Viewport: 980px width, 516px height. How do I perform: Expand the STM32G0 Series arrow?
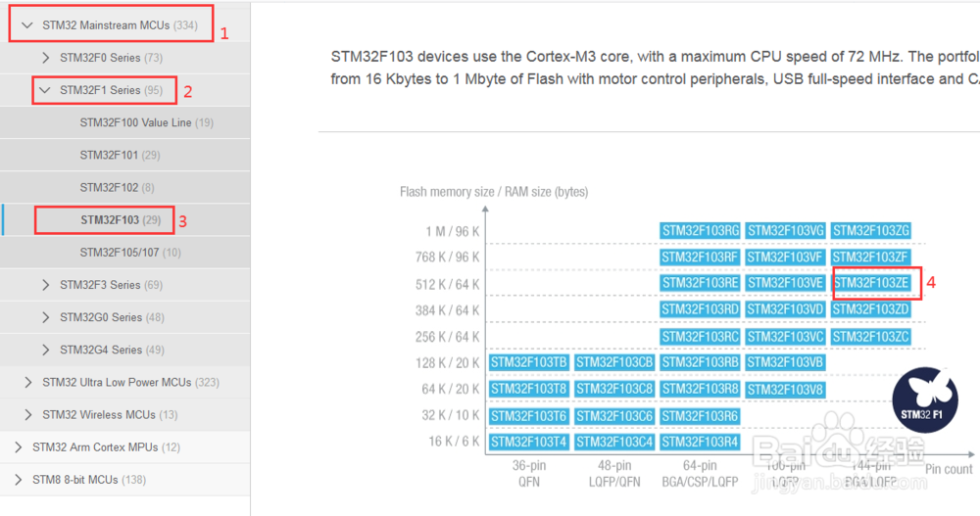pos(45,317)
